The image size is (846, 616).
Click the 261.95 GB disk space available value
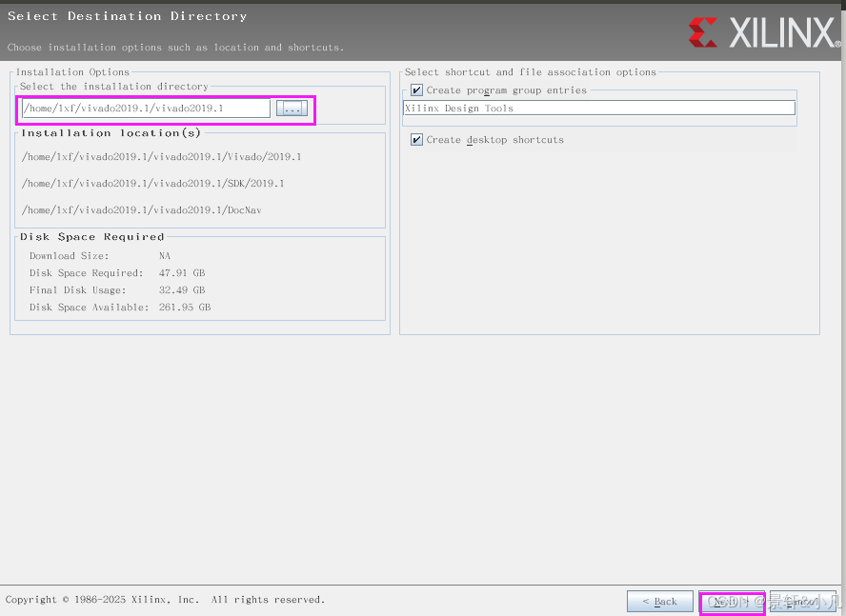click(185, 308)
